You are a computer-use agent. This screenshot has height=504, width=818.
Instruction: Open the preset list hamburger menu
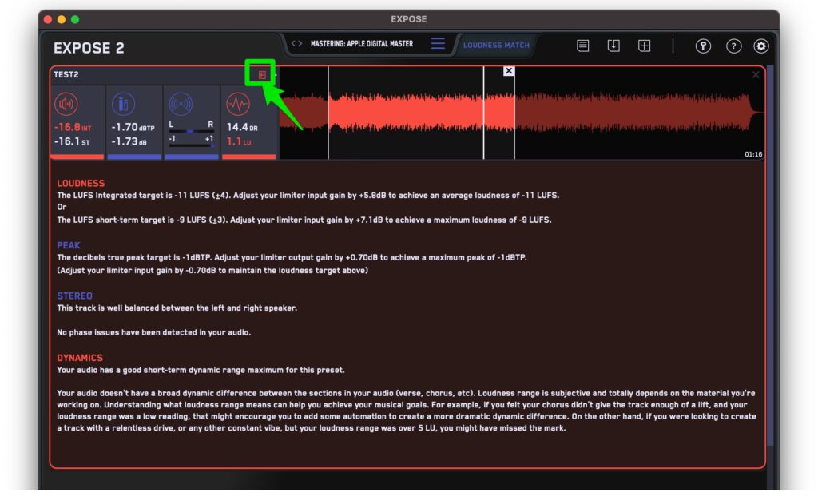point(438,44)
